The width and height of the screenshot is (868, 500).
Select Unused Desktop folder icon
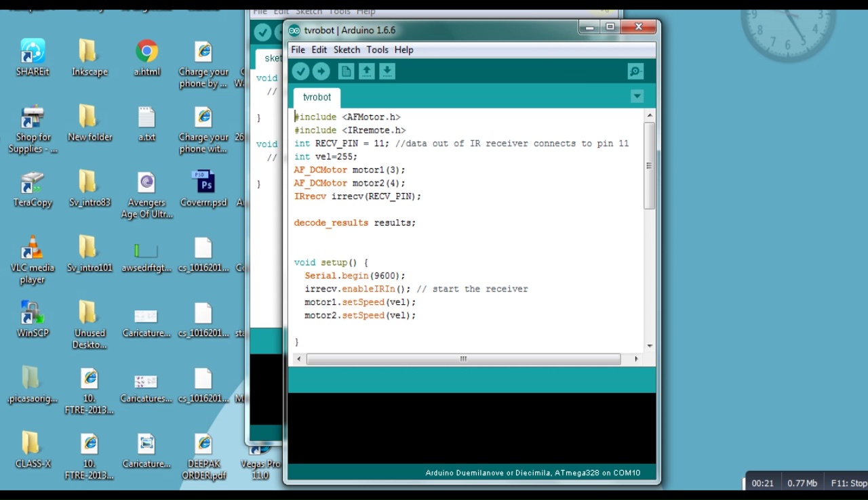[x=90, y=325]
